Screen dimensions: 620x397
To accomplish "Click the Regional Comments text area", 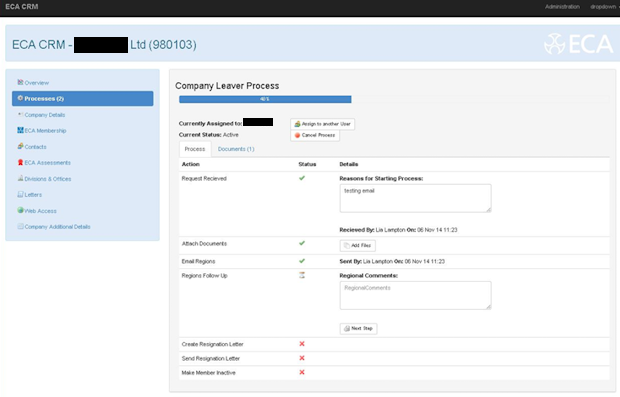I will tap(415, 295).
